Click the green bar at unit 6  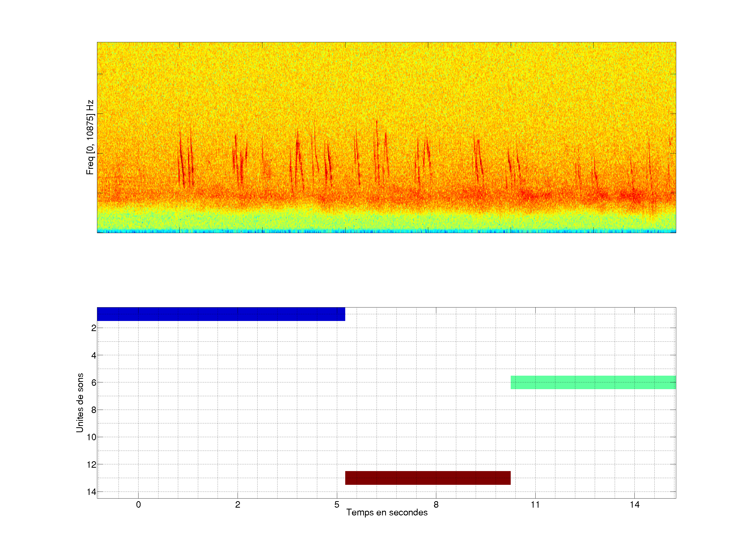(x=593, y=382)
